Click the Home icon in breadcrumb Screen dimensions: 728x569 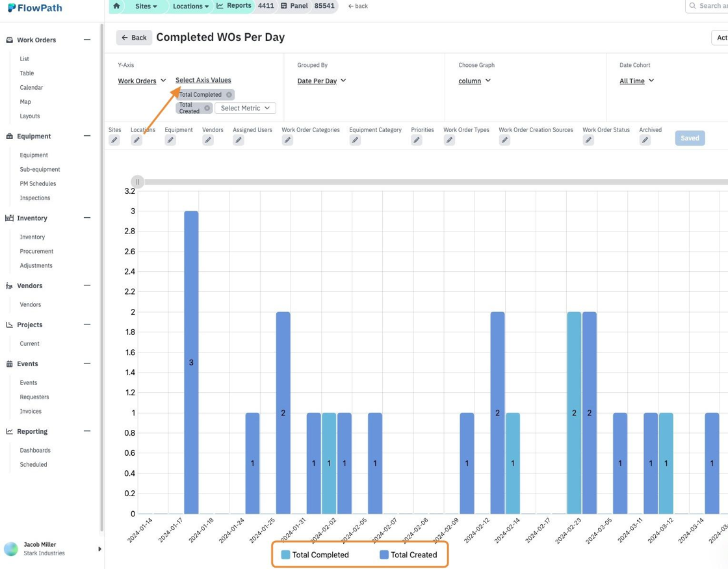click(x=116, y=6)
